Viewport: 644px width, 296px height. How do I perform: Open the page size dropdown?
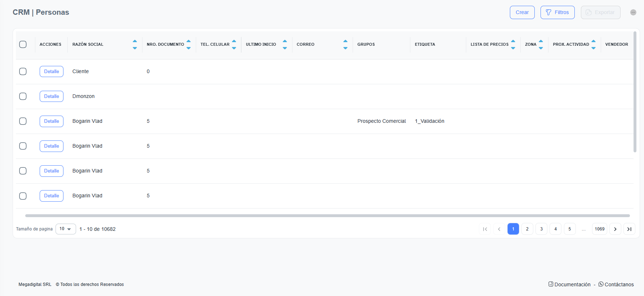click(x=66, y=229)
